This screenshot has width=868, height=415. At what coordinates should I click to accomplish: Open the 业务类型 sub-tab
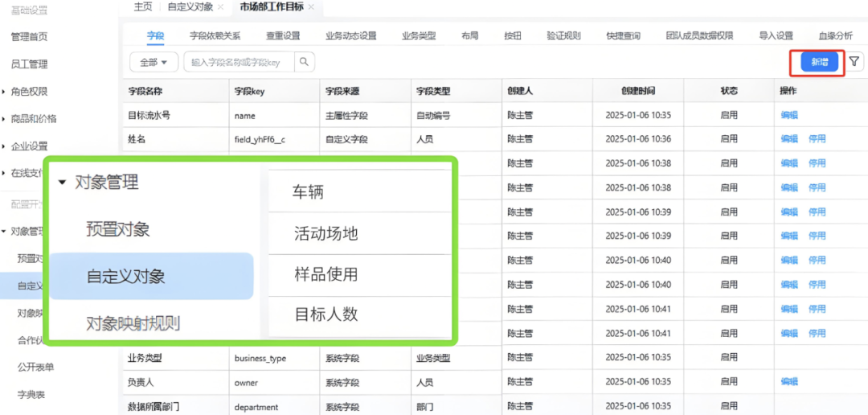tap(419, 36)
